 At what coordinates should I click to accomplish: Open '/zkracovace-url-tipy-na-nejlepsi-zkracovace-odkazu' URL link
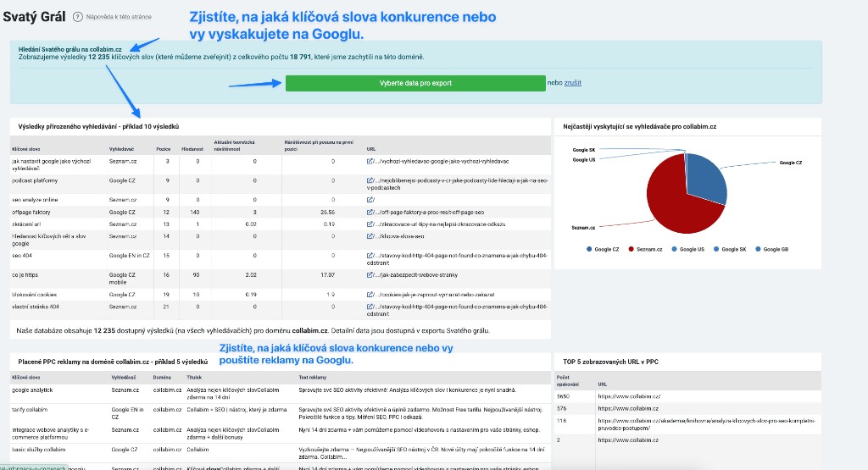click(x=440, y=224)
